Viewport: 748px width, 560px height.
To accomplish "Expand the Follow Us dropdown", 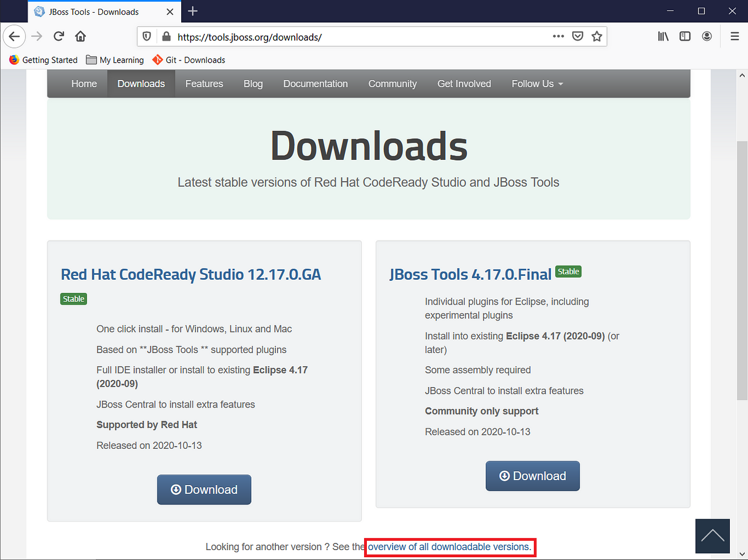I will point(537,84).
